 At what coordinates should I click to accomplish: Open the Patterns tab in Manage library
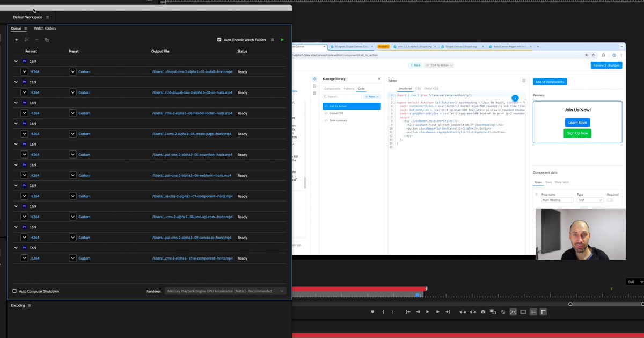[349, 88]
